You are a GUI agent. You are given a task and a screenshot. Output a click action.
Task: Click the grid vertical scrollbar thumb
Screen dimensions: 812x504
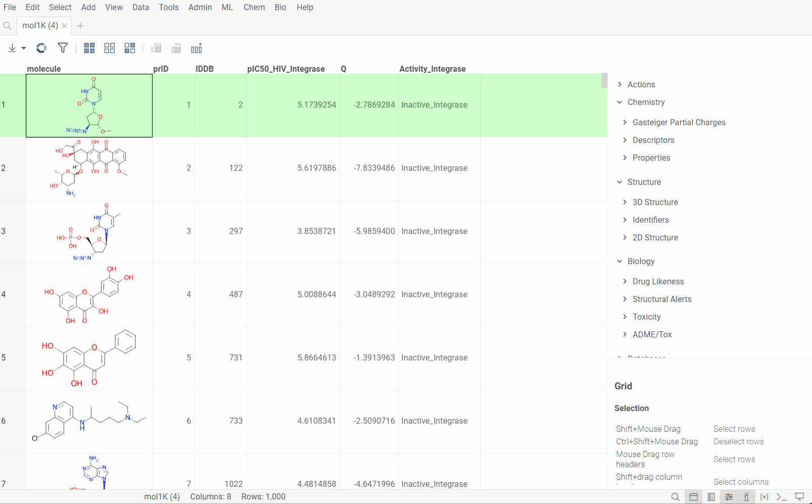coord(604,80)
